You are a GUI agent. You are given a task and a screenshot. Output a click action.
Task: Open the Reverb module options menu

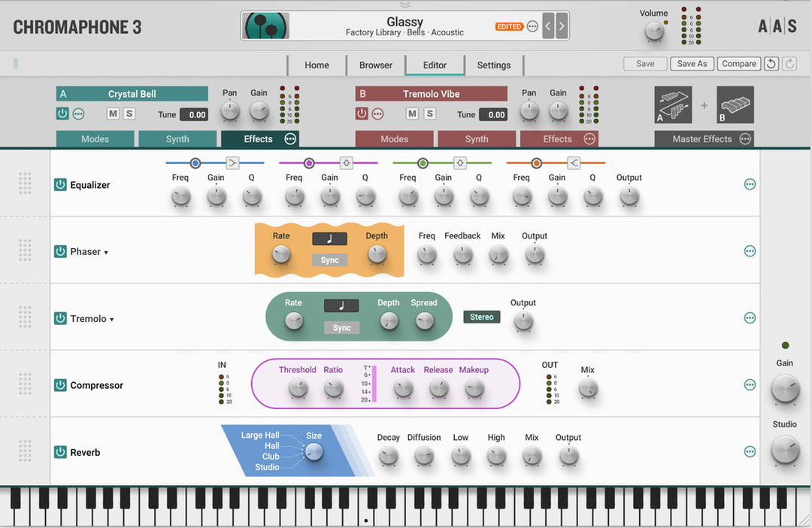(x=750, y=452)
